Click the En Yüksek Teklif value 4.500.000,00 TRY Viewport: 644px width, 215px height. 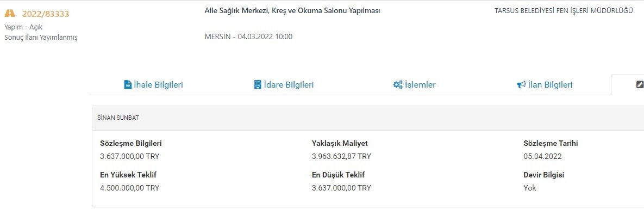click(x=130, y=188)
